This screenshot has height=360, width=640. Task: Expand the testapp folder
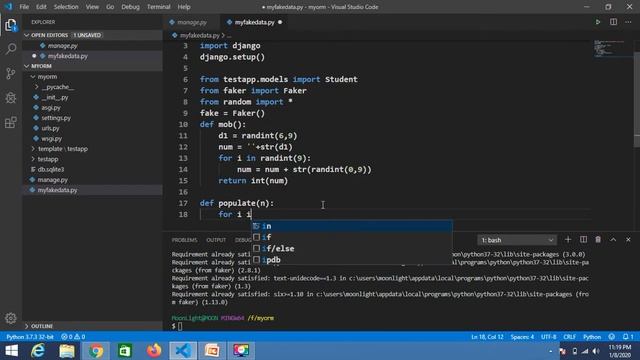coord(92,159)
